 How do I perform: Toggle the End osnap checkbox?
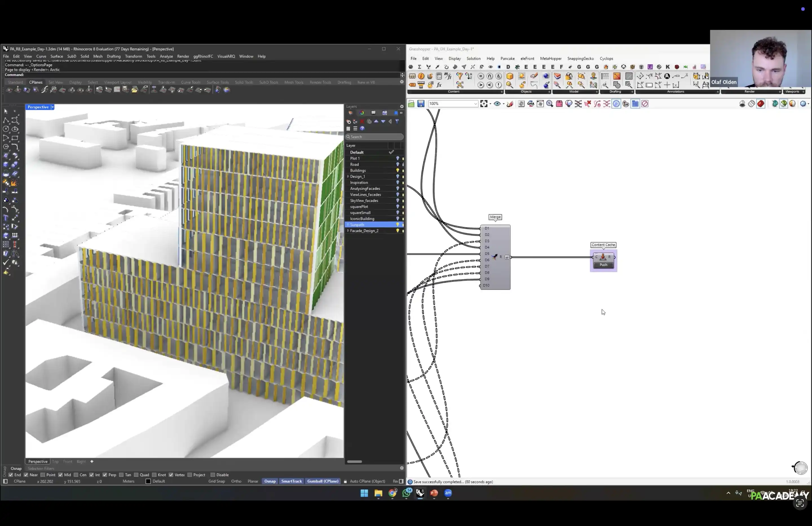coord(11,475)
